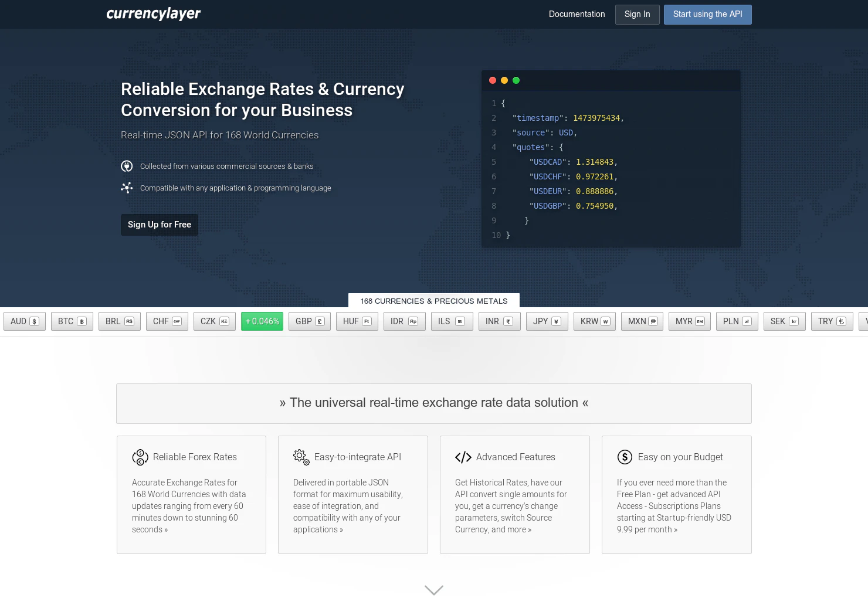The width and height of the screenshot is (868, 608).
Task: Click the yellow dot in code window
Action: (x=504, y=80)
